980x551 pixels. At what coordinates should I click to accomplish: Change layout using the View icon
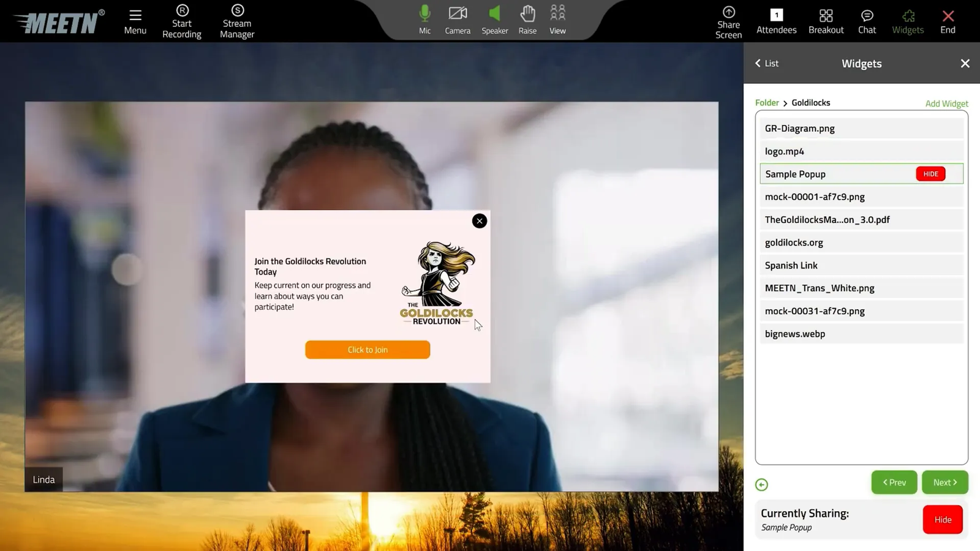(x=557, y=13)
